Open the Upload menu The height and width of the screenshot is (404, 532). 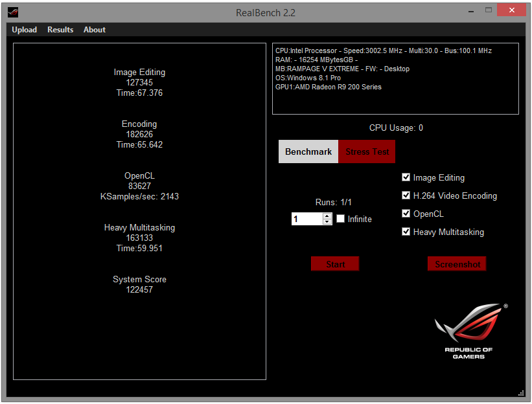point(24,30)
